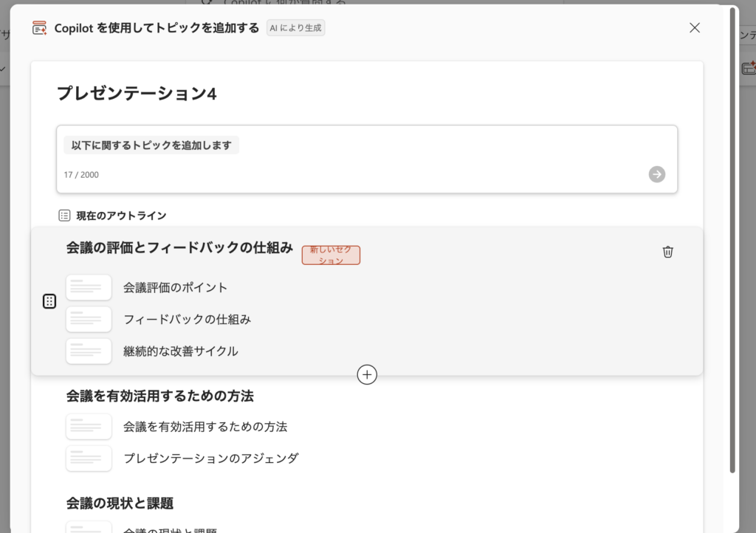Image resolution: width=756 pixels, height=533 pixels.
Task: Click the 新しいセクション badge
Action: 331,255
